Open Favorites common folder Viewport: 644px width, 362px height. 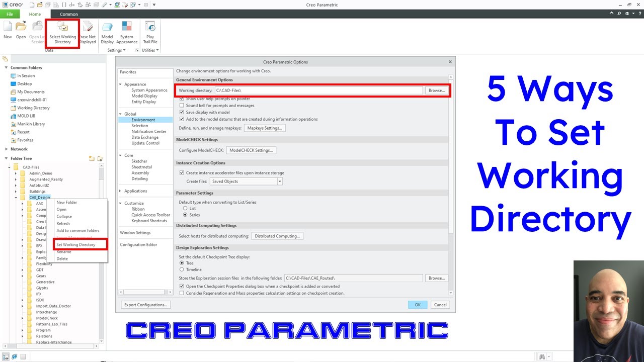pos(25,140)
